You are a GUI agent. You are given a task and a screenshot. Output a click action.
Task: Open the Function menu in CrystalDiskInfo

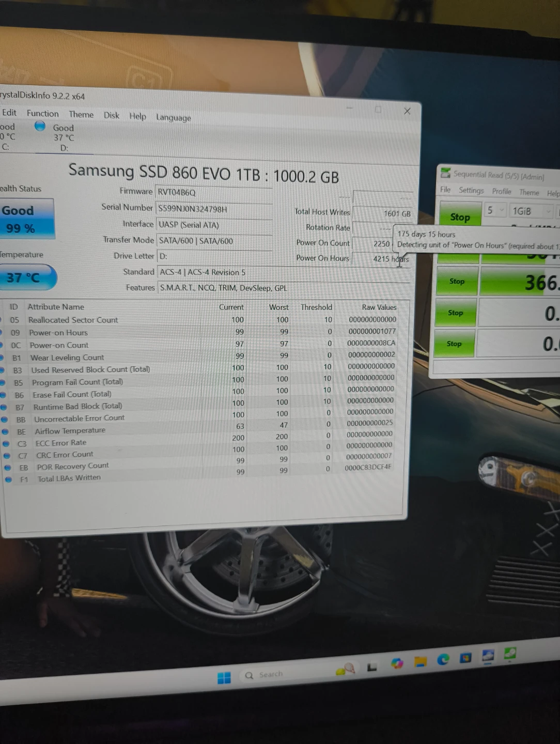click(x=43, y=114)
